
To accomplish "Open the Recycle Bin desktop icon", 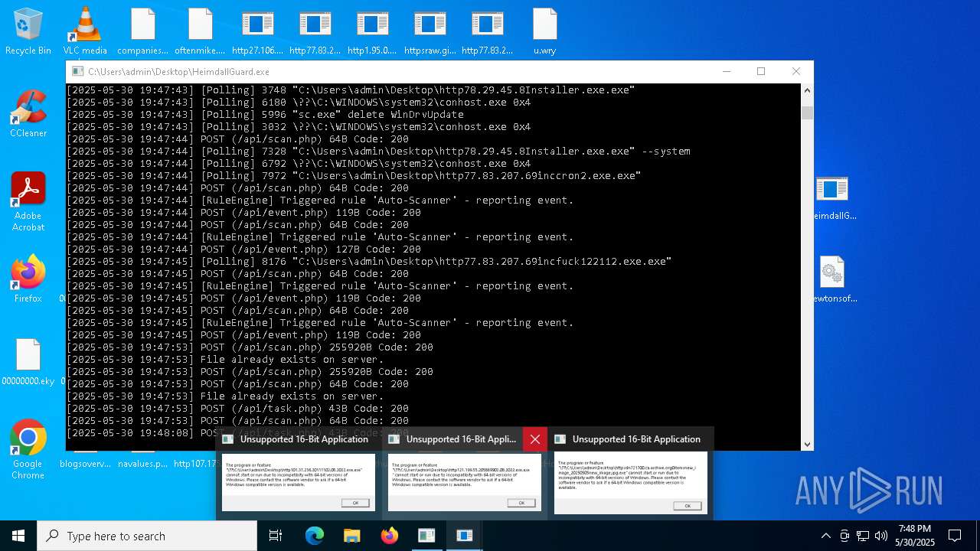I will click(x=28, y=32).
